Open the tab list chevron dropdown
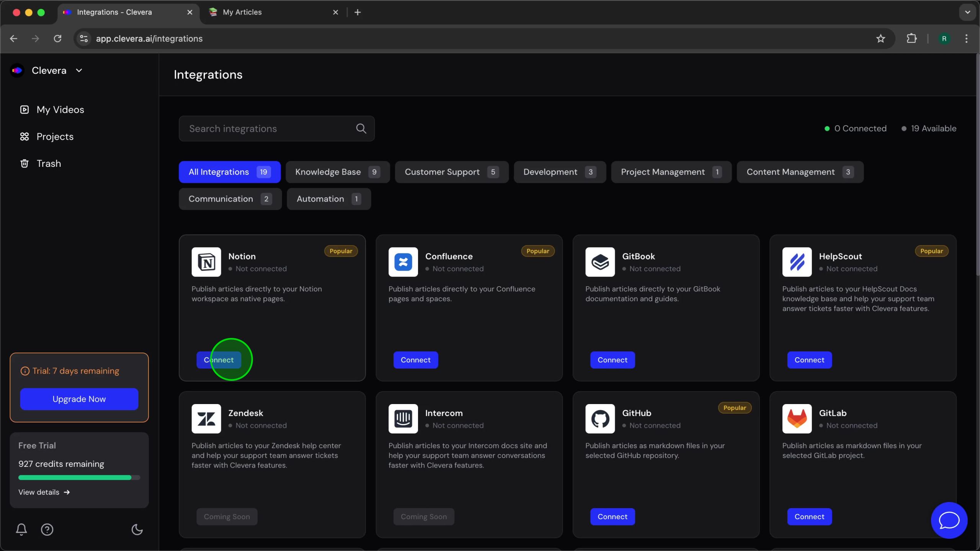Screen dimensions: 980x551 coord(967,12)
